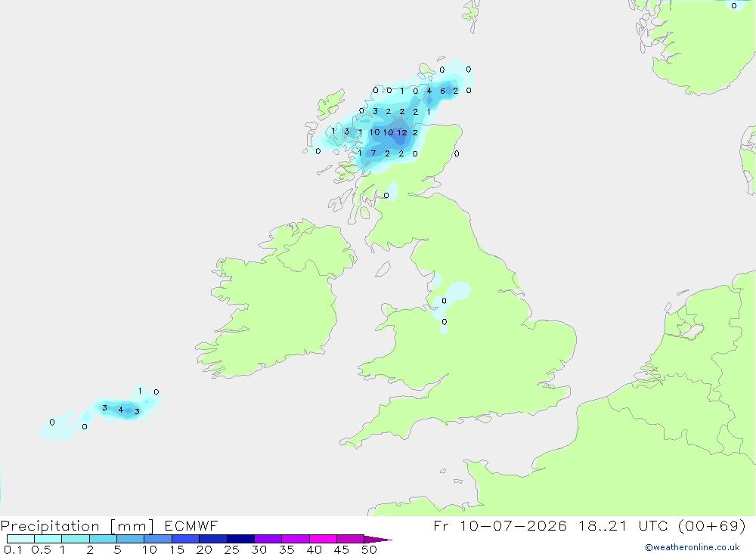Select the ECMWF model label

[x=191, y=525]
